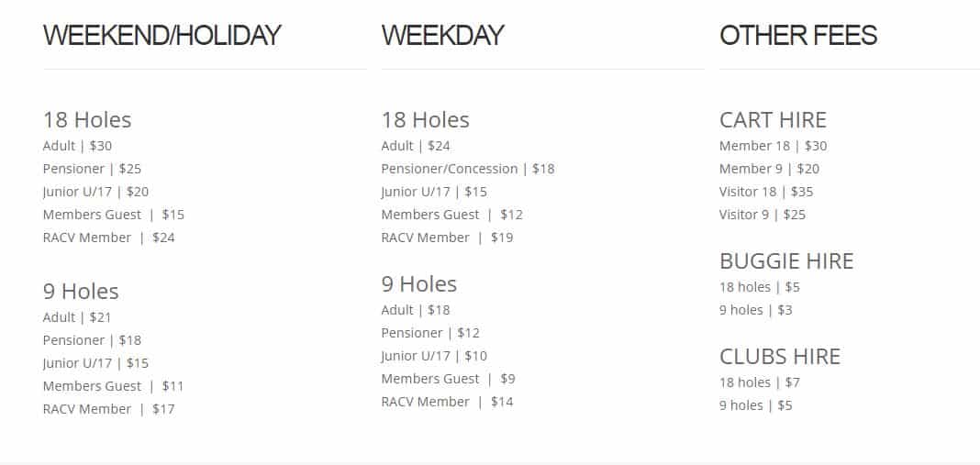Click the WEEKEND/HOLIDAY heading

tap(161, 35)
